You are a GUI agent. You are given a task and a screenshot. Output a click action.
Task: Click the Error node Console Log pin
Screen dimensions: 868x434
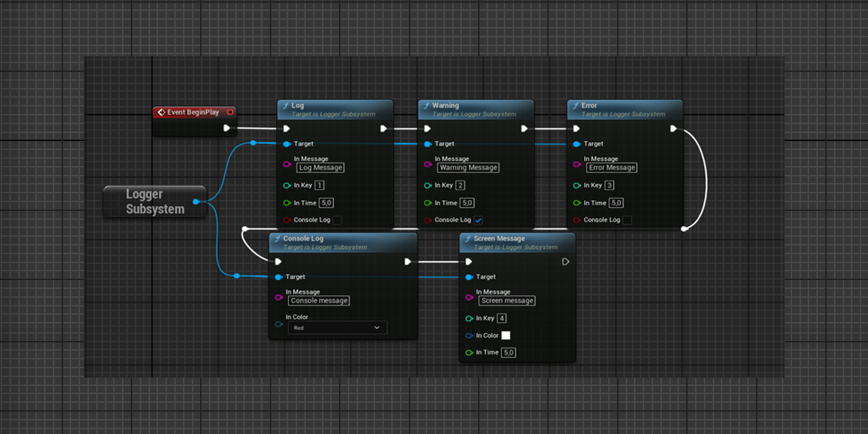coord(577,220)
